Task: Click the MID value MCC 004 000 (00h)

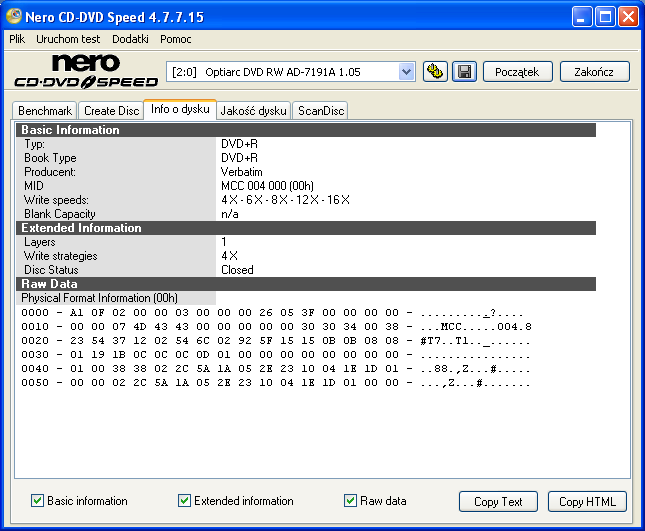Action: 267,186
